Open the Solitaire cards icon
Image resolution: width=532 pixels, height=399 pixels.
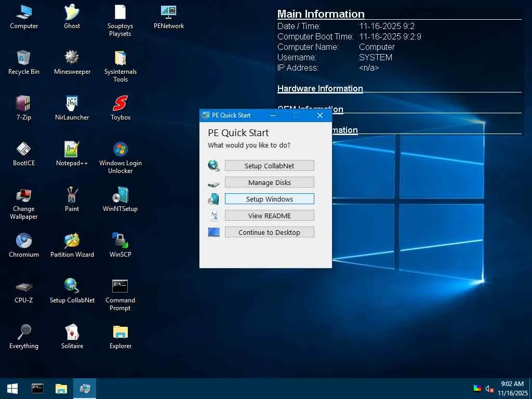point(72,337)
